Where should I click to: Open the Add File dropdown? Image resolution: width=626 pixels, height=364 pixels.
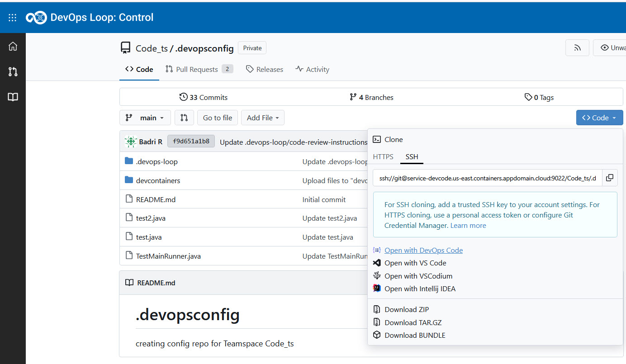262,118
